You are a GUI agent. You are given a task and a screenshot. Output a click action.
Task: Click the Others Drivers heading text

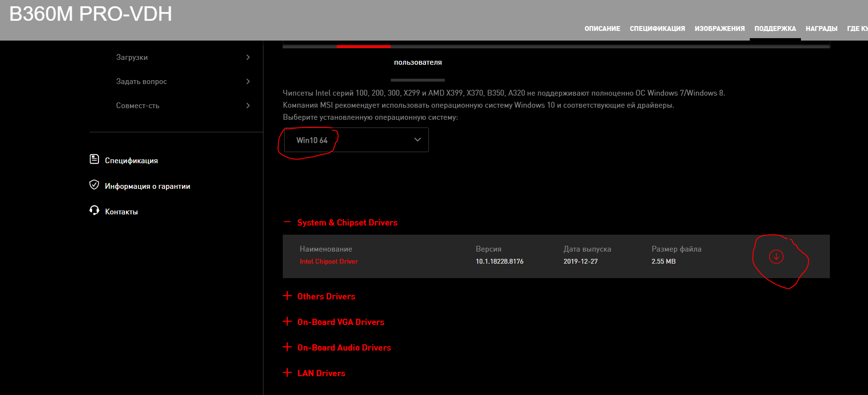pyautogui.click(x=326, y=296)
